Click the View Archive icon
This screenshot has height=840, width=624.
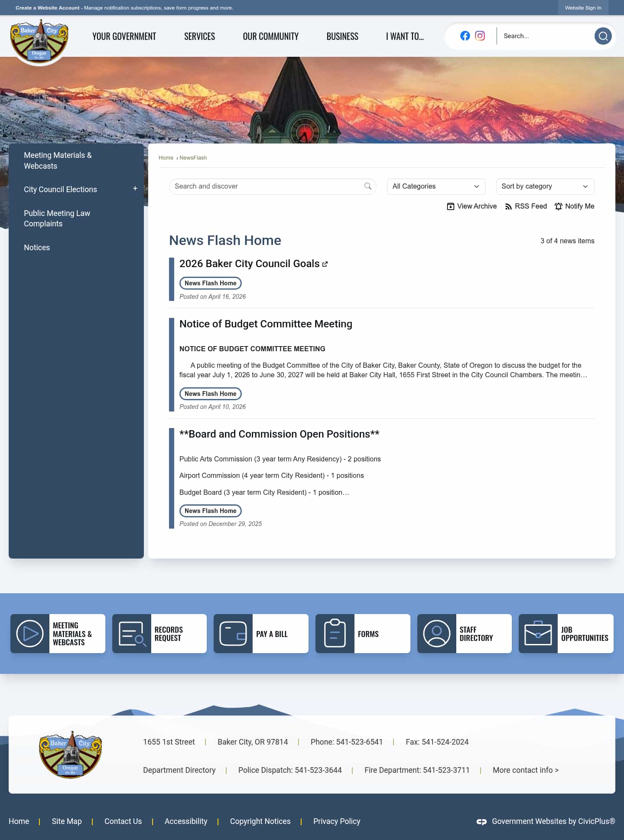pyautogui.click(x=451, y=206)
